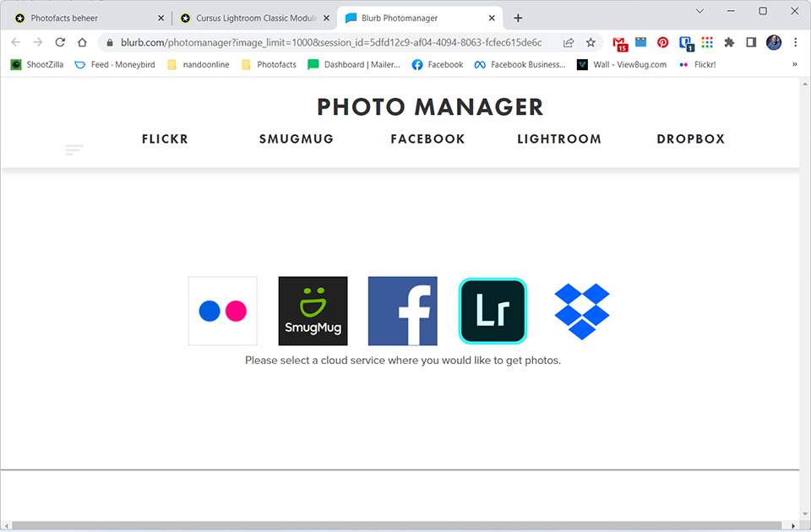Screen dimensions: 811x532
Task: View site info via the padlock
Action: [x=110, y=42]
